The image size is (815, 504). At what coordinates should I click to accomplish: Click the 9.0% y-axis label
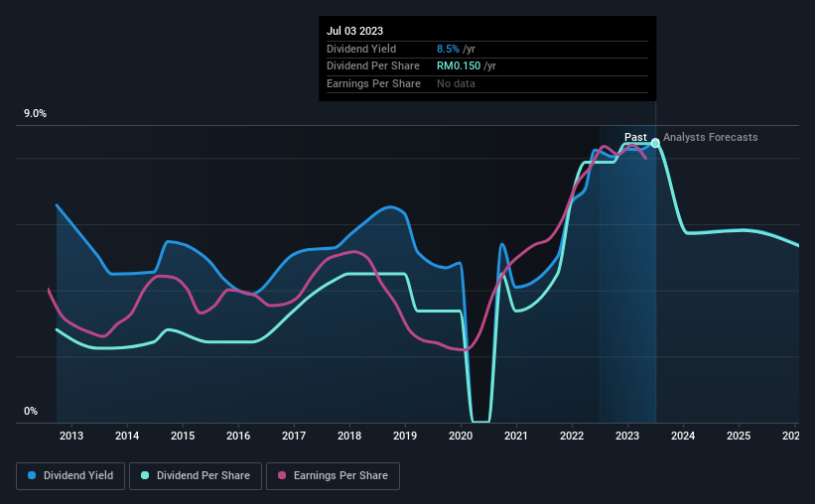35,114
